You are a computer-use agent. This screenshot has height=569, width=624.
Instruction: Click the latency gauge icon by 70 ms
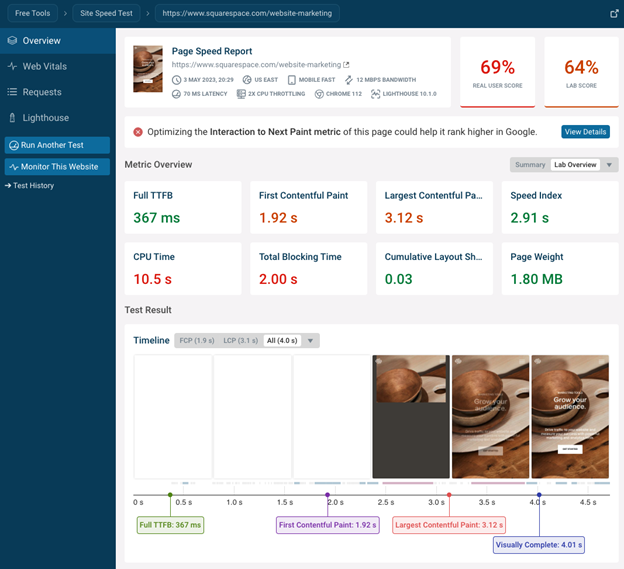(176, 94)
